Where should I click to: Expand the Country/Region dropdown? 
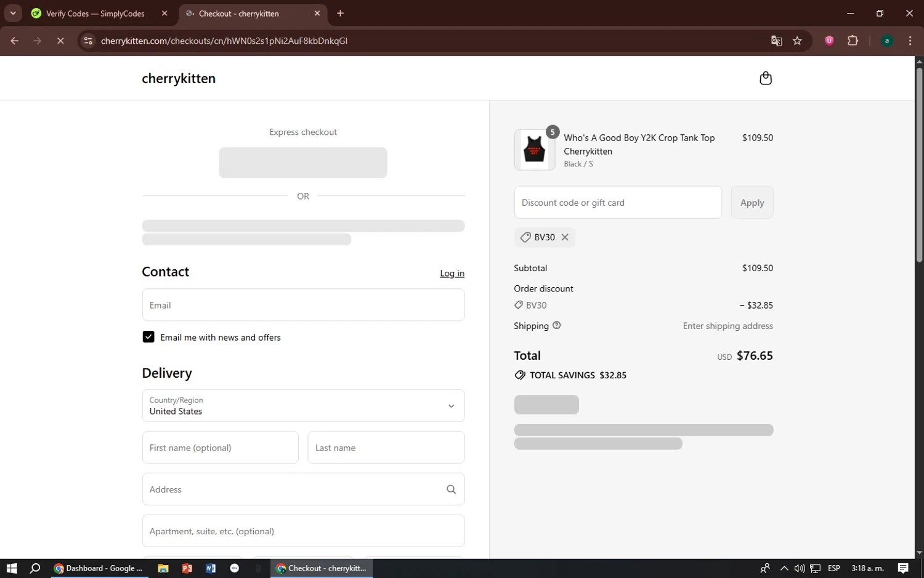tap(303, 405)
